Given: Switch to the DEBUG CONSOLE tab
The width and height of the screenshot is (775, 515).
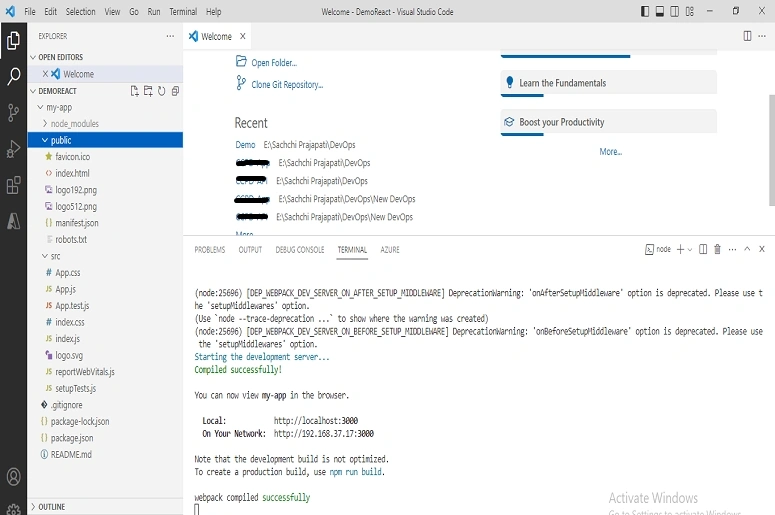Looking at the screenshot, I should pyautogui.click(x=300, y=250).
